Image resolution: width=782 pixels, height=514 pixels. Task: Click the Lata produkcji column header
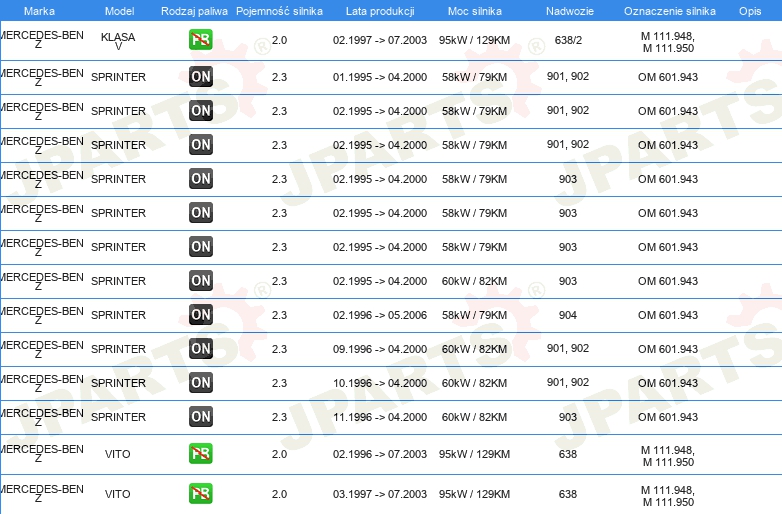(x=380, y=11)
